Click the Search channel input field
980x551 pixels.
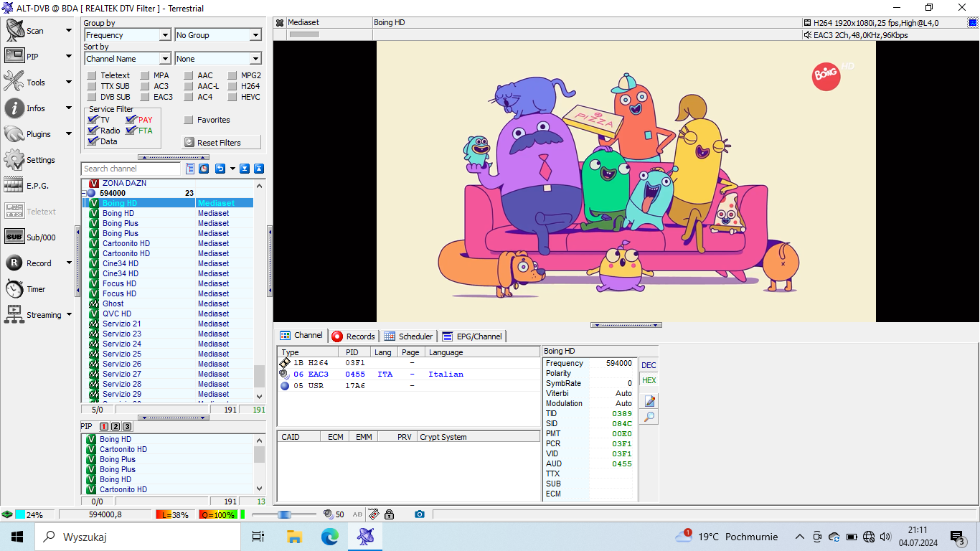pos(131,169)
